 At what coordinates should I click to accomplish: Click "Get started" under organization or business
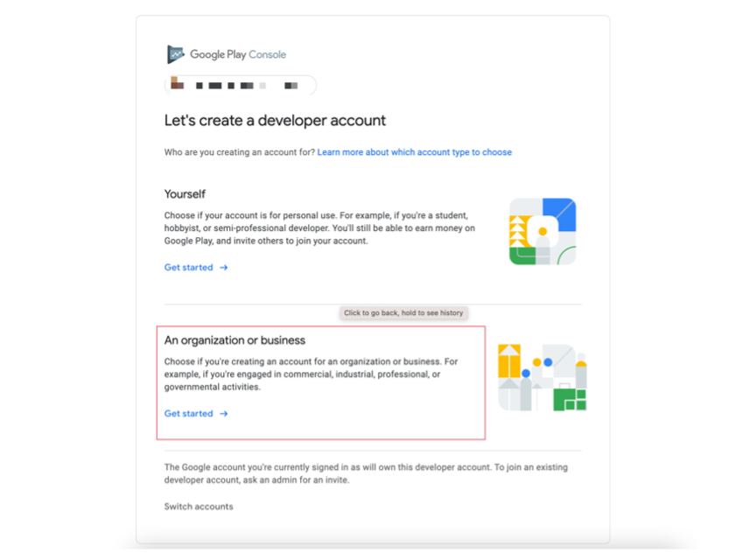click(188, 414)
